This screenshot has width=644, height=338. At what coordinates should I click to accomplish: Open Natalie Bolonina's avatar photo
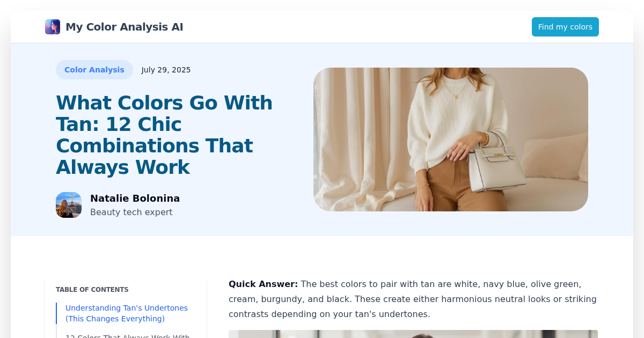point(69,205)
